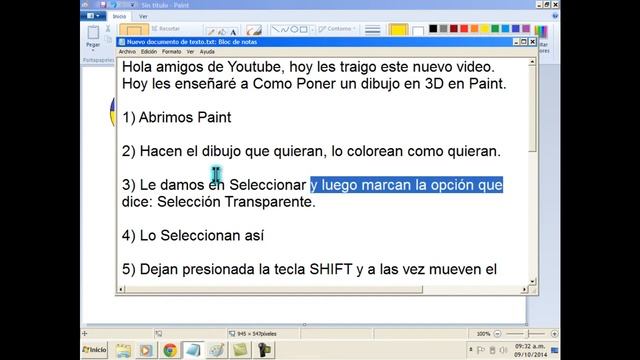
Task: Expand the Pegar dropdown arrow
Action: tap(93, 50)
